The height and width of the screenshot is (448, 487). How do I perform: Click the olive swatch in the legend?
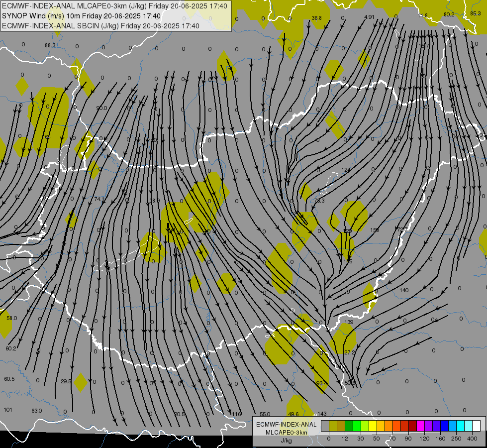[x=333, y=426]
